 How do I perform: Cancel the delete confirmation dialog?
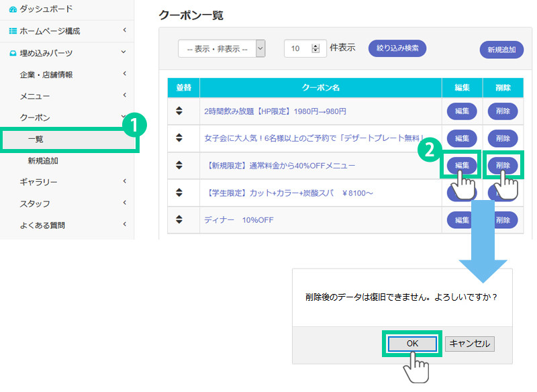[470, 343]
